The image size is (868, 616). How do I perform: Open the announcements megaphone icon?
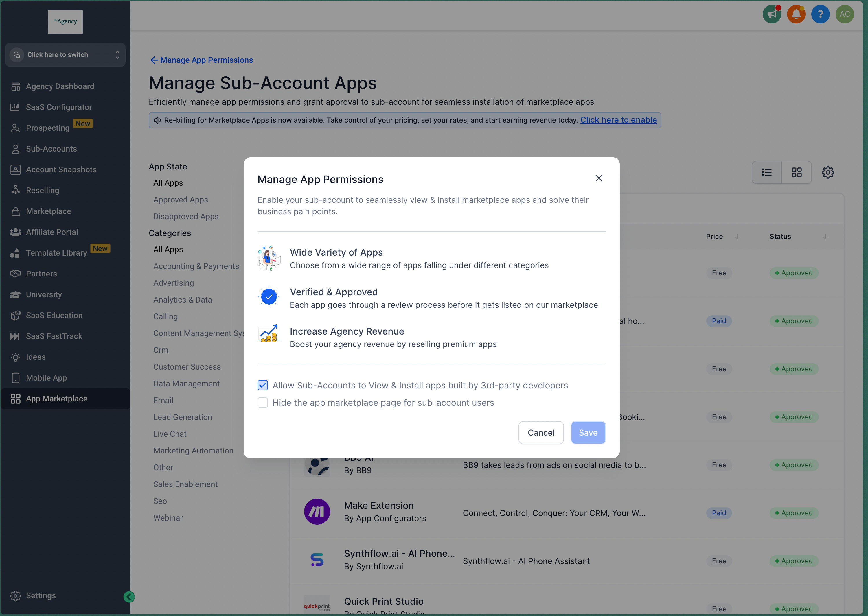(771, 14)
